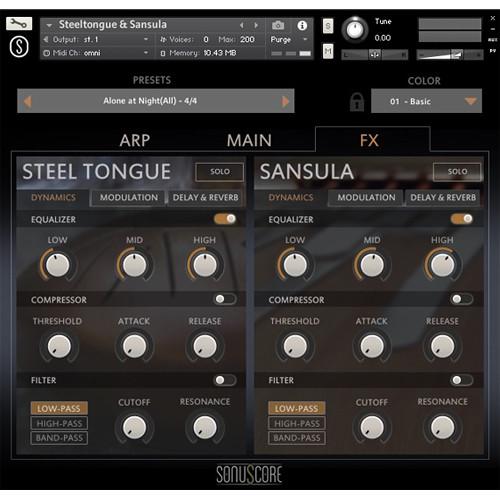The width and height of the screenshot is (500, 500).
Task: Click Steel Tongue compressor Threshold knob
Action: click(x=59, y=346)
